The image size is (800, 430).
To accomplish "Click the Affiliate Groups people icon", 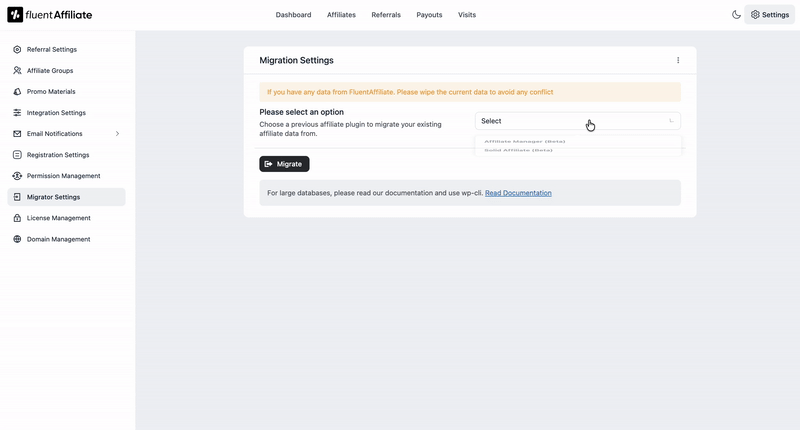I will click(17, 70).
